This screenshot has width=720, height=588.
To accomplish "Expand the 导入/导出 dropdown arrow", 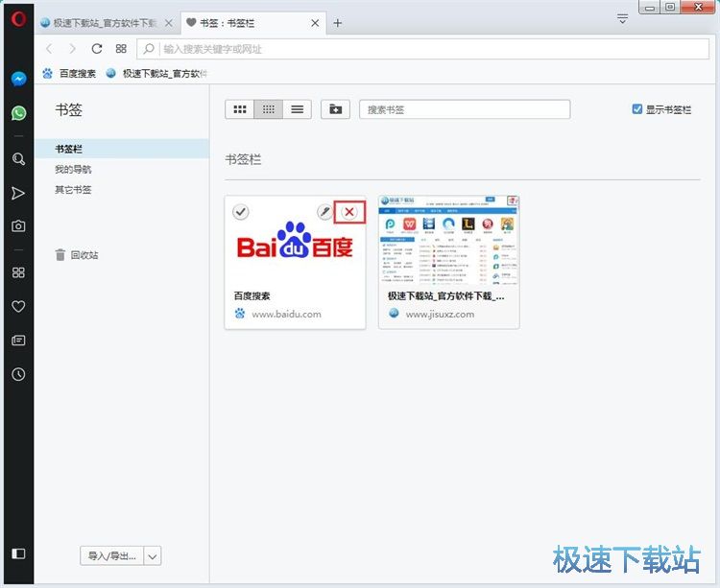I will [153, 556].
